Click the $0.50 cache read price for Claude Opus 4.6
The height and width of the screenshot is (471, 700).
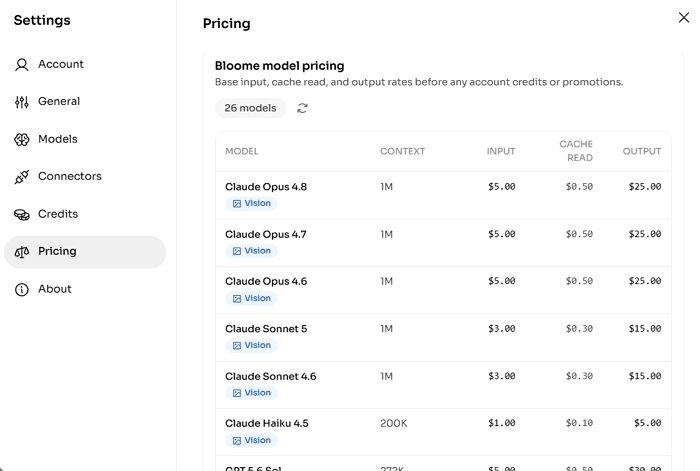point(579,281)
